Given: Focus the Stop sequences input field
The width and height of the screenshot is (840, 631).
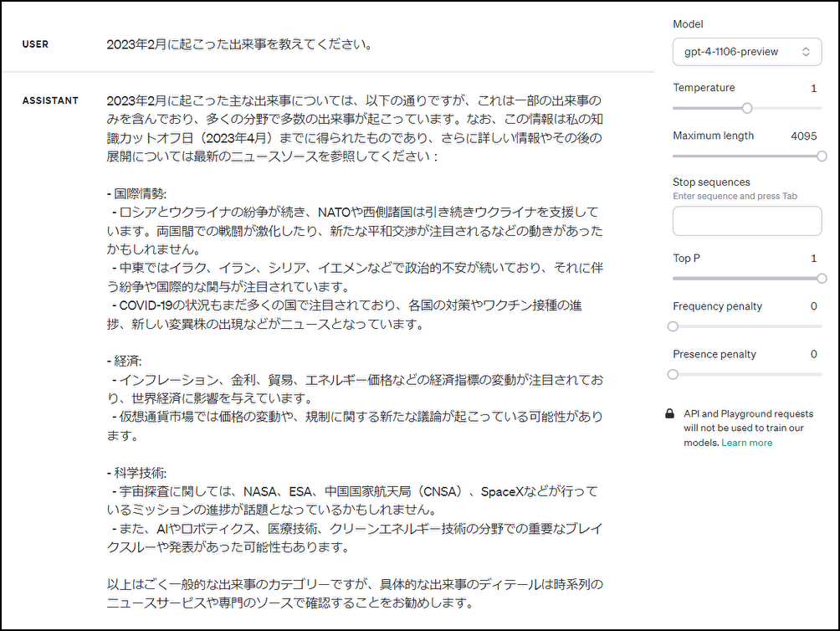Looking at the screenshot, I should [747, 221].
